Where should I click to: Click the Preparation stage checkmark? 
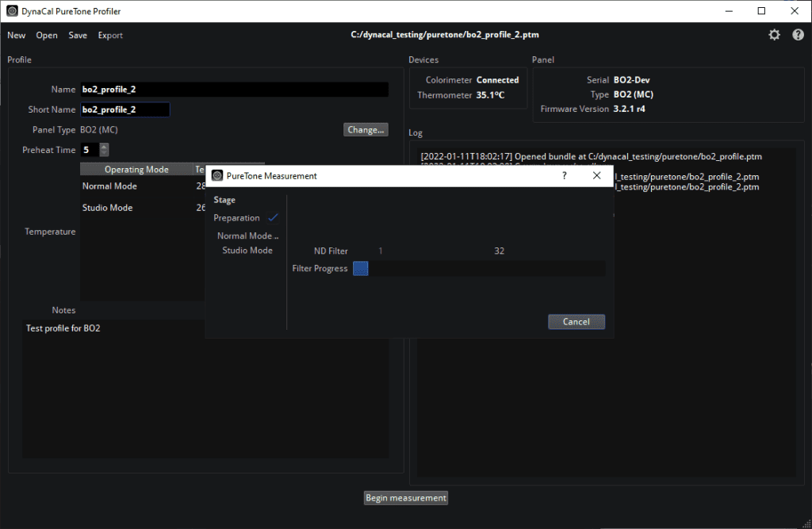(273, 217)
